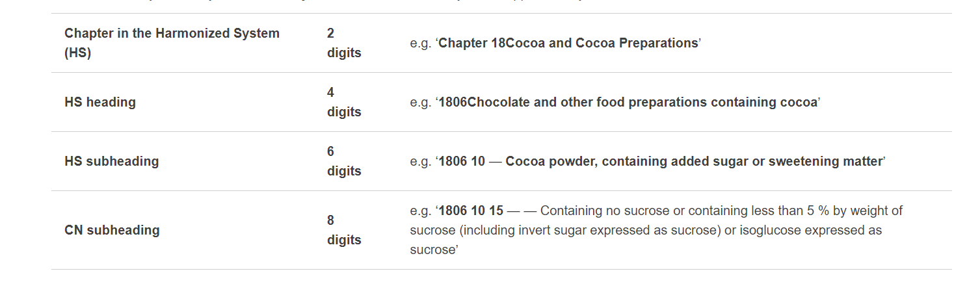Screen dimensions: 980x282
Task: Click the bold '1806 10 15' CN code
Action: (471, 211)
